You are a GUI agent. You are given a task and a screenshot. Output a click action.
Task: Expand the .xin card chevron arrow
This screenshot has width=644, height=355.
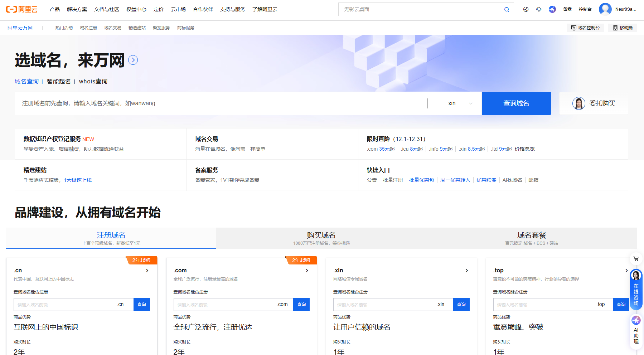point(466,271)
